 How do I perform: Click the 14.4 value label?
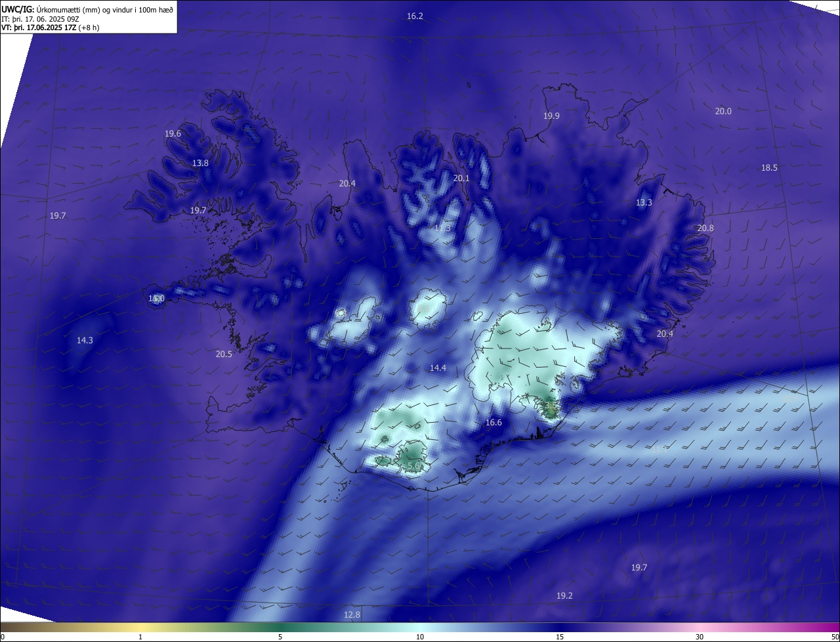[438, 368]
